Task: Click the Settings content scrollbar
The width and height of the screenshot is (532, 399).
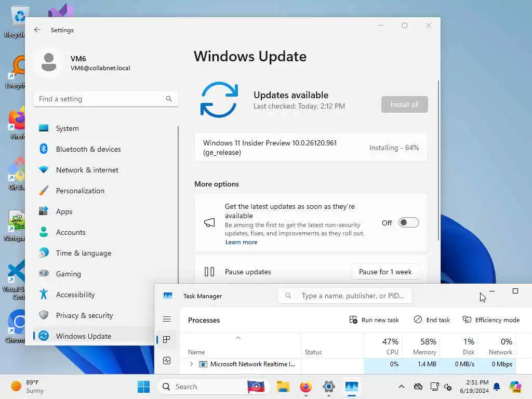Action: [438, 161]
